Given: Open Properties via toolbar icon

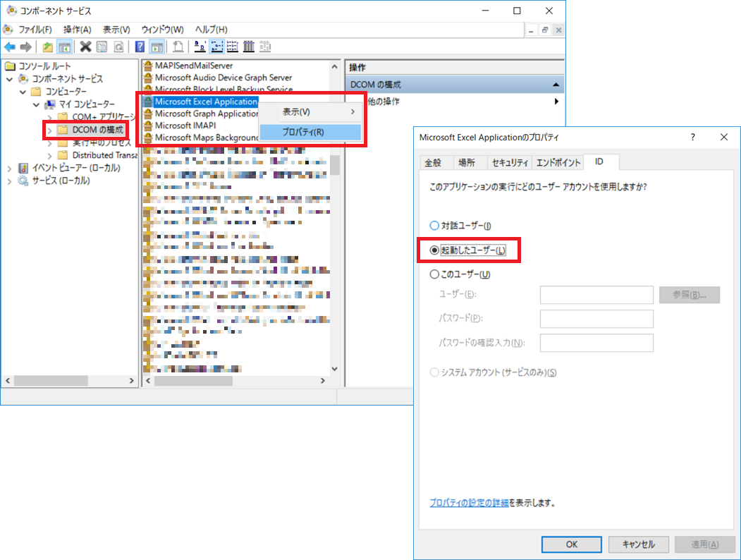Looking at the screenshot, I should click(x=102, y=47).
